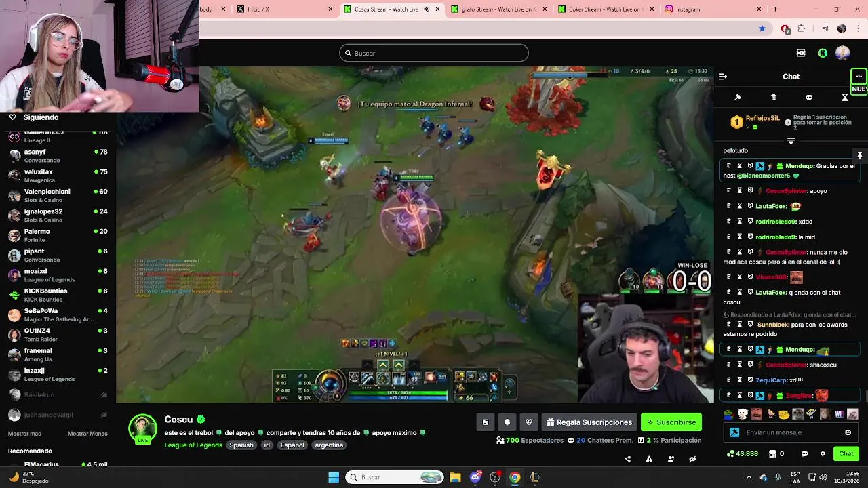Click the Enviar un mensaje input field
The width and height of the screenshot is (868, 488).
792,432
